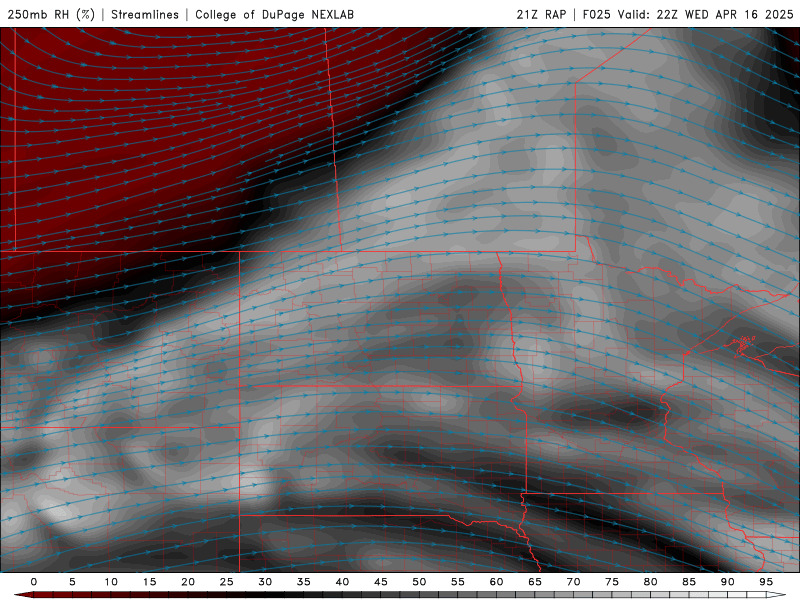This screenshot has width=800, height=600.
Task: Click the 85 label on the color scale
Action: click(x=689, y=582)
